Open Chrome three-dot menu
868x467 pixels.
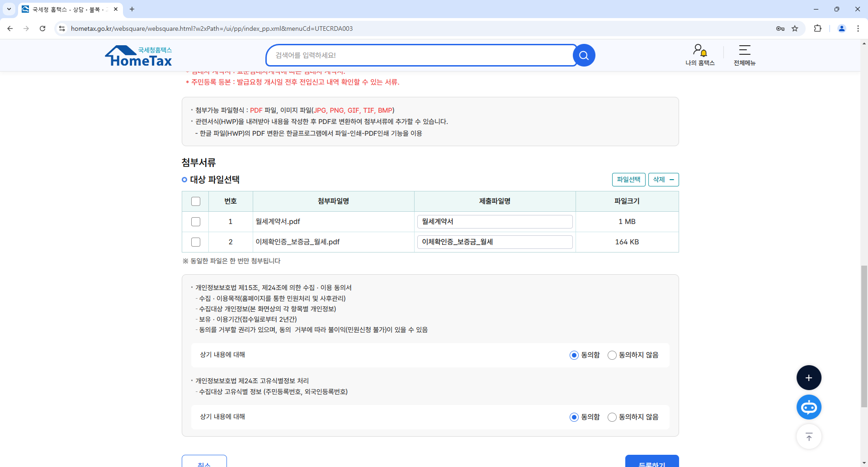point(858,29)
